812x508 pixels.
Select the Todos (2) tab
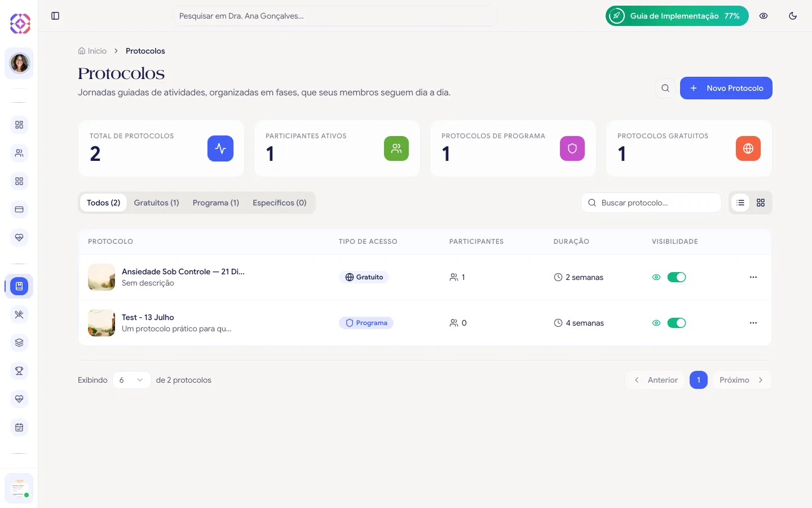click(103, 203)
